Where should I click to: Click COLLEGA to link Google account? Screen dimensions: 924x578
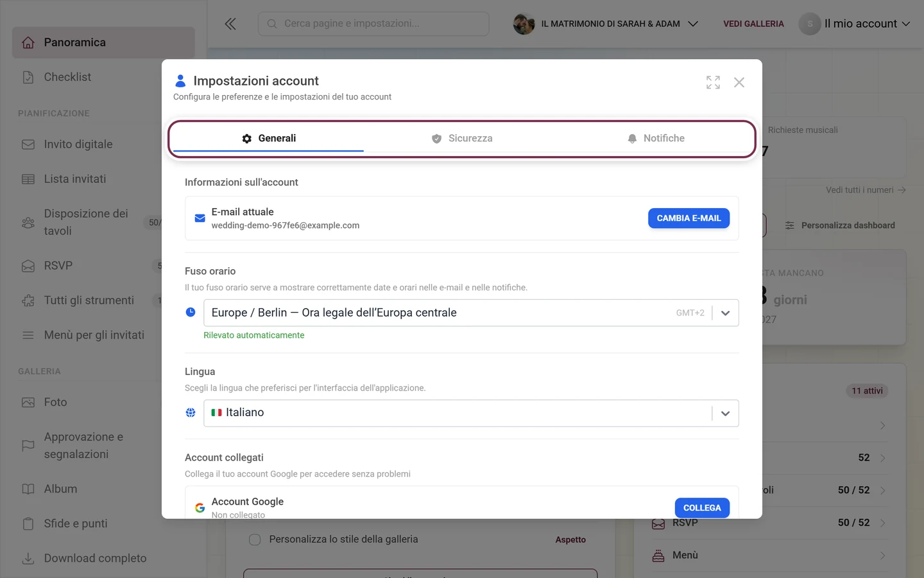702,508
